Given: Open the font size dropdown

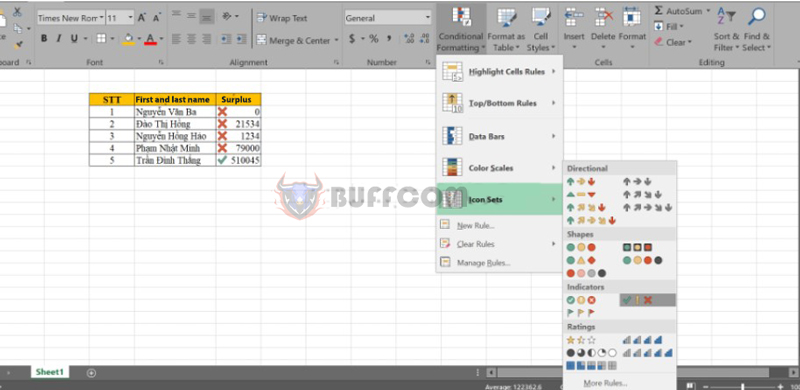Looking at the screenshot, I should tap(130, 18).
